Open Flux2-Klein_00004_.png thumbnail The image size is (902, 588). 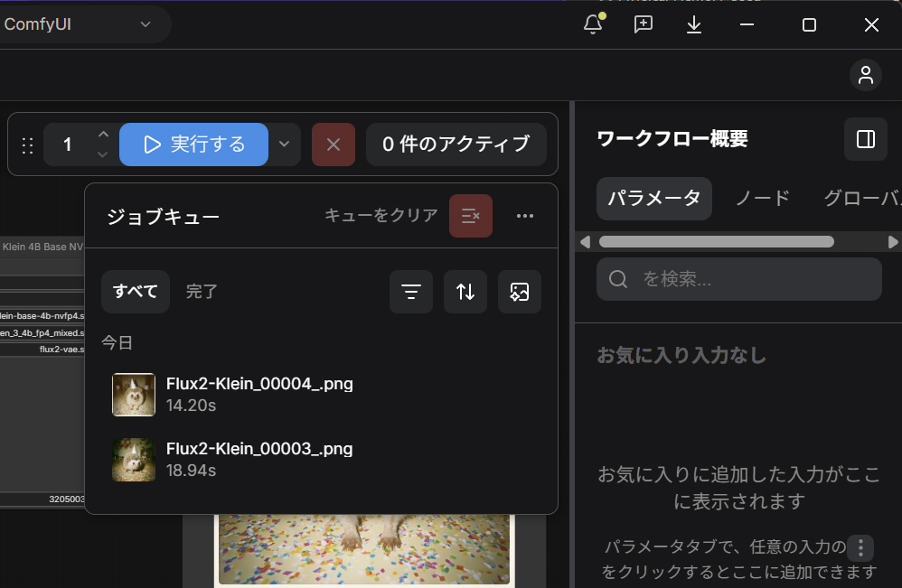pos(134,395)
